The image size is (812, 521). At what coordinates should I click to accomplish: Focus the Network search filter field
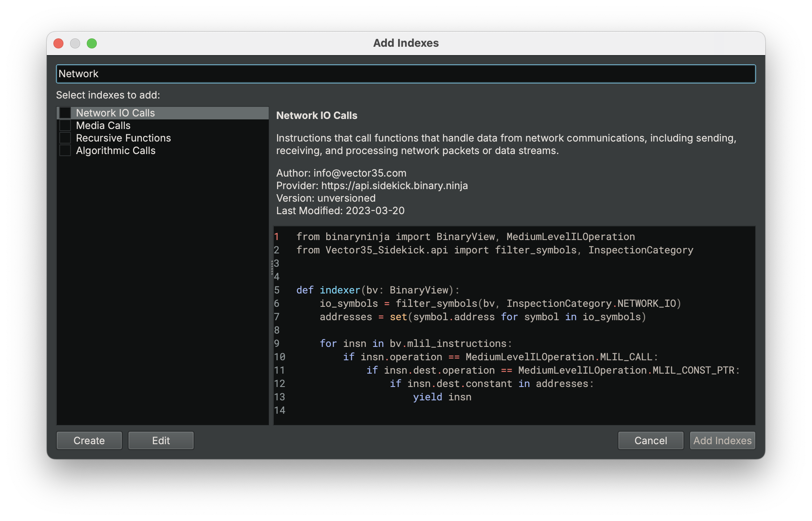[406, 74]
